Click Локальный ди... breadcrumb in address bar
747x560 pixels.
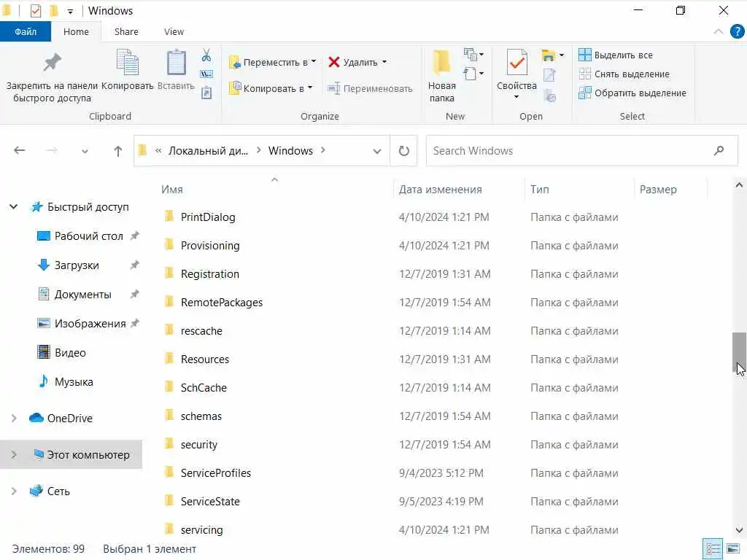(208, 151)
